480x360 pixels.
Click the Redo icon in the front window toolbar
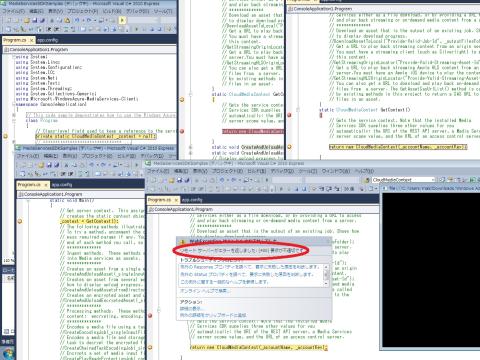(x=234, y=180)
